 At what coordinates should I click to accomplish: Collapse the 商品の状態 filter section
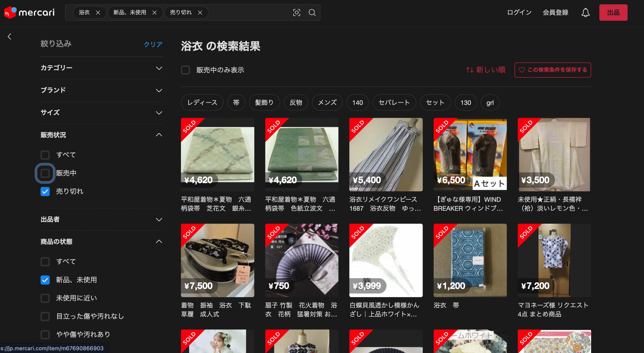101,242
